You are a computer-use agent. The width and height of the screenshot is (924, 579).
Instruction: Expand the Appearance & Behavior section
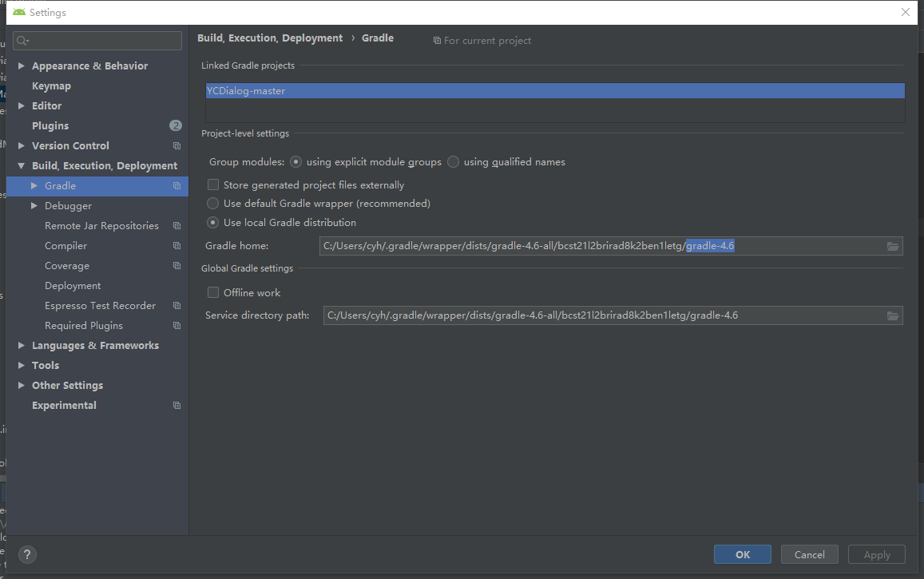[22, 65]
